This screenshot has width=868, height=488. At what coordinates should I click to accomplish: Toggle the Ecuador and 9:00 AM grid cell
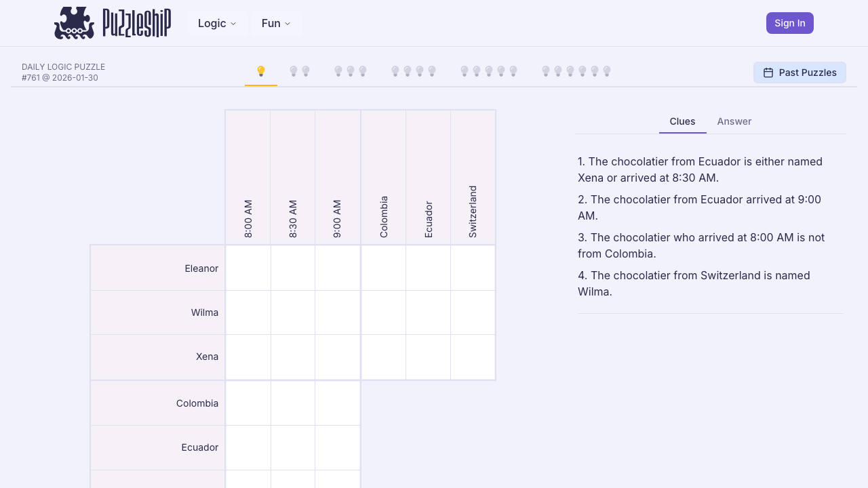click(x=338, y=447)
